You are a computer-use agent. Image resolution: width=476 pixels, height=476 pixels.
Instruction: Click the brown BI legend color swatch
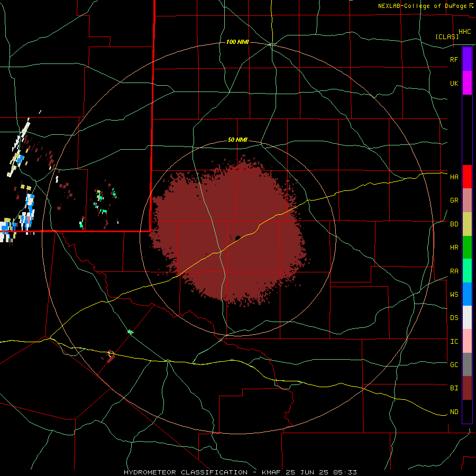(x=467, y=388)
